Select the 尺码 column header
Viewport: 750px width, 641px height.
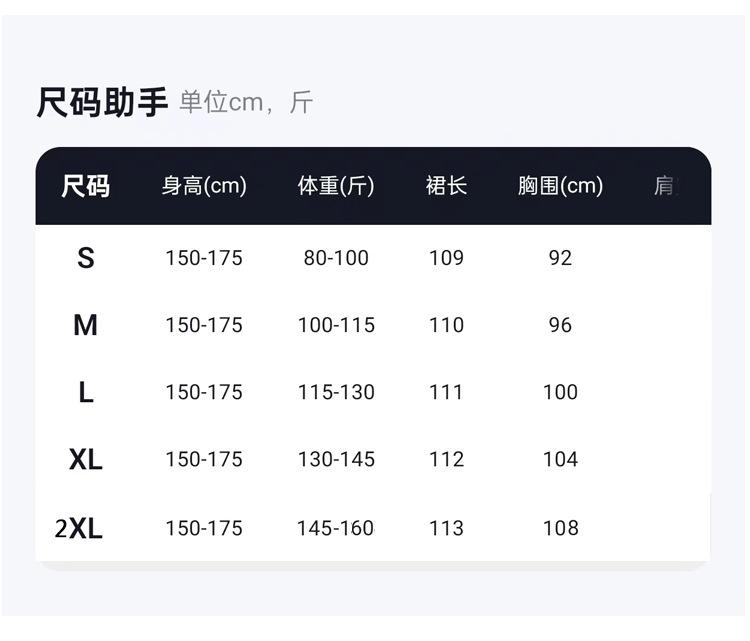(86, 186)
